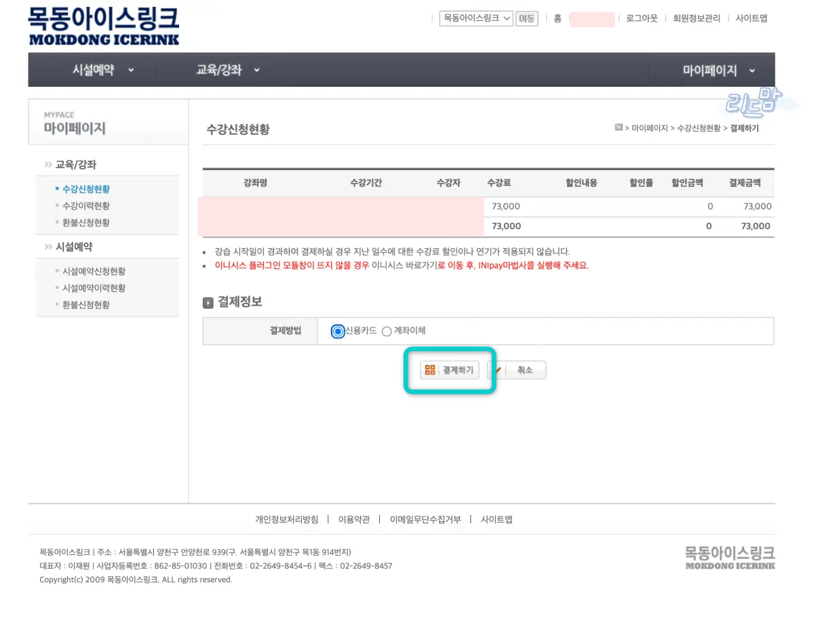Click the footer Mokdong Icerink logo
The width and height of the screenshot is (814, 644).
730,557
